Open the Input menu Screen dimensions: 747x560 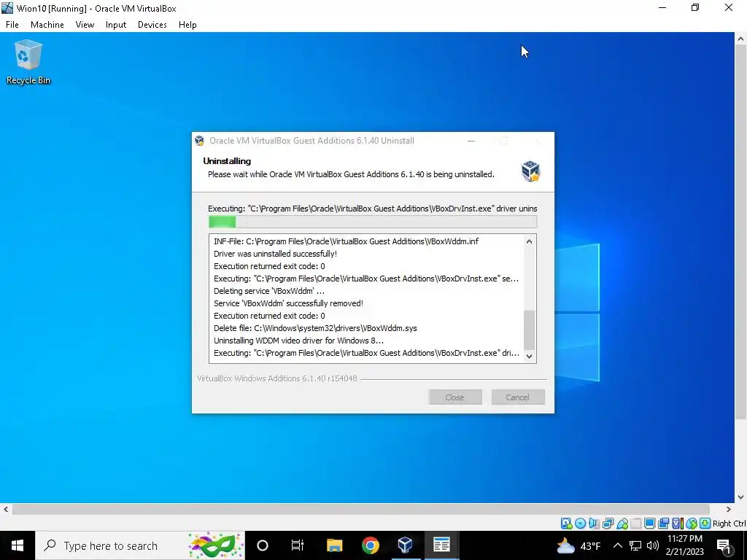[x=116, y=25]
